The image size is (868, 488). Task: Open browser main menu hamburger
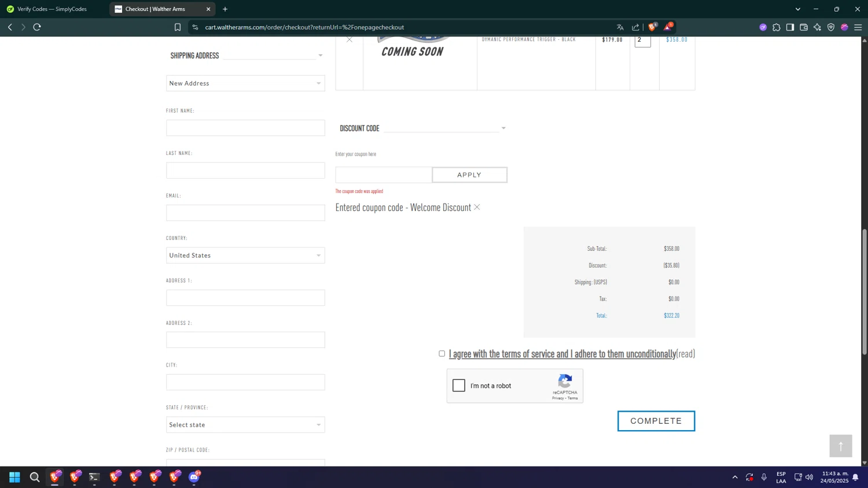click(x=858, y=27)
